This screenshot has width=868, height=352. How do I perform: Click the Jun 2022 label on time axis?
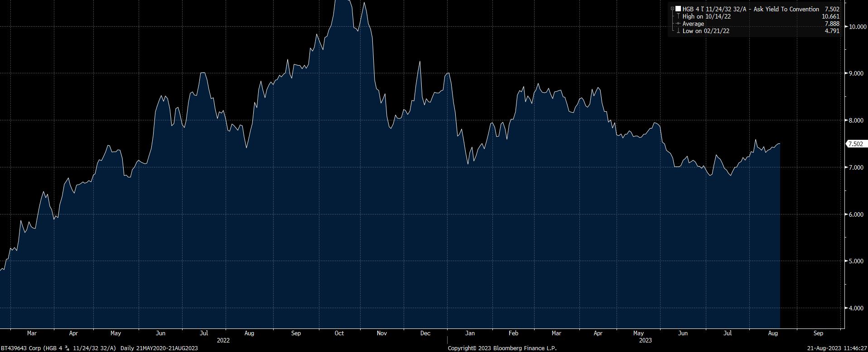coord(160,333)
